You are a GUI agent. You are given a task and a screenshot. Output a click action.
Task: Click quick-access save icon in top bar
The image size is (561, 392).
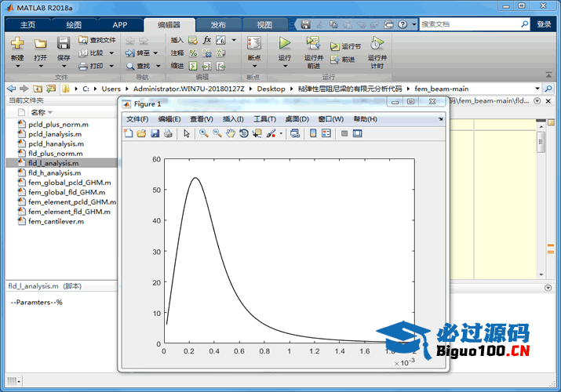point(305,24)
